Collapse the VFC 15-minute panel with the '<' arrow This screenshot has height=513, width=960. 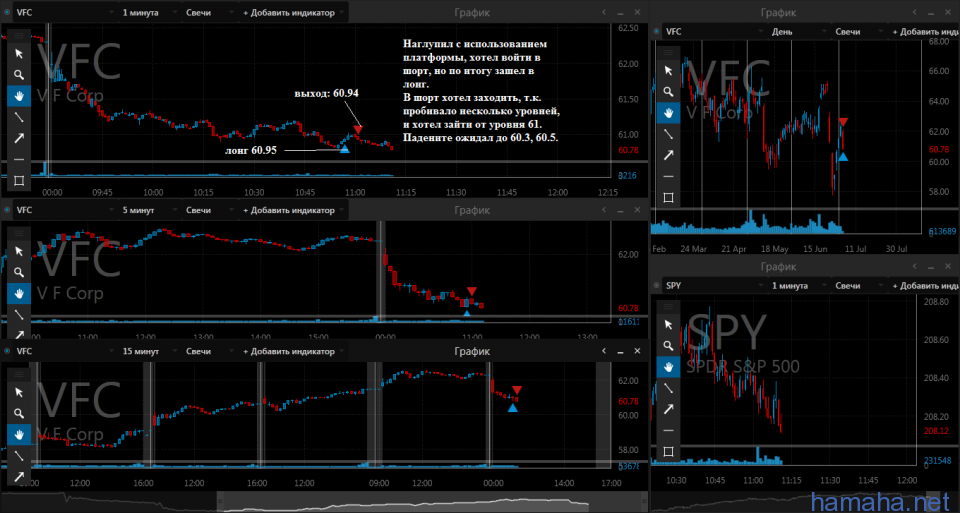(604, 351)
